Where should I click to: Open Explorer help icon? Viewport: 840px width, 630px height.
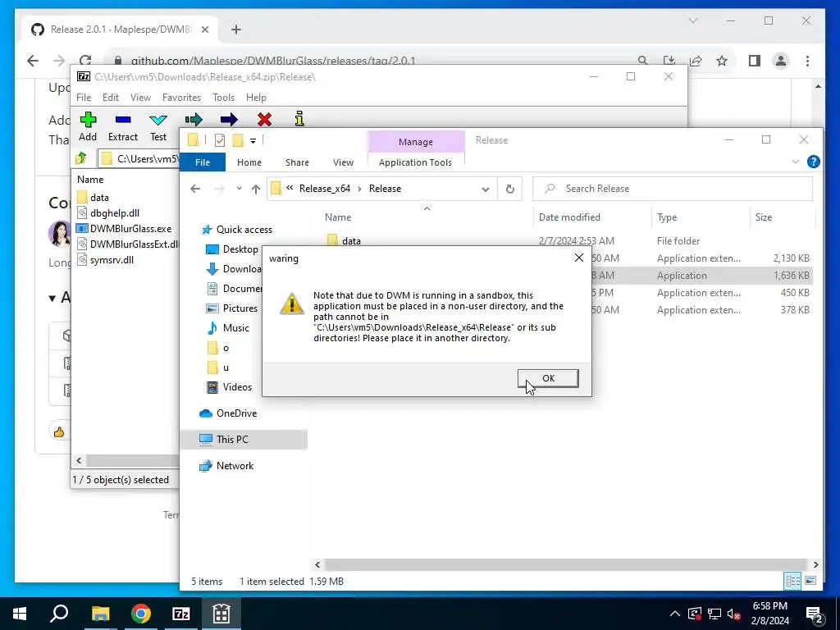[x=813, y=162]
